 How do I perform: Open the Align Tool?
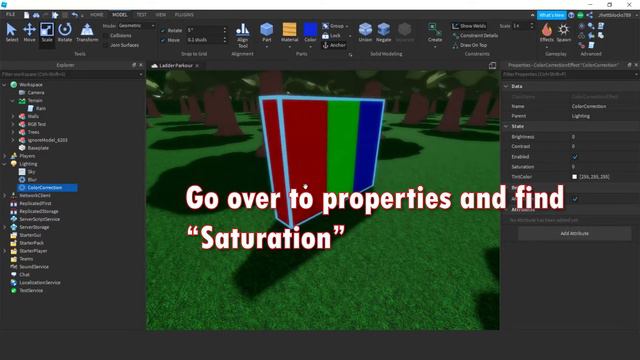click(242, 35)
